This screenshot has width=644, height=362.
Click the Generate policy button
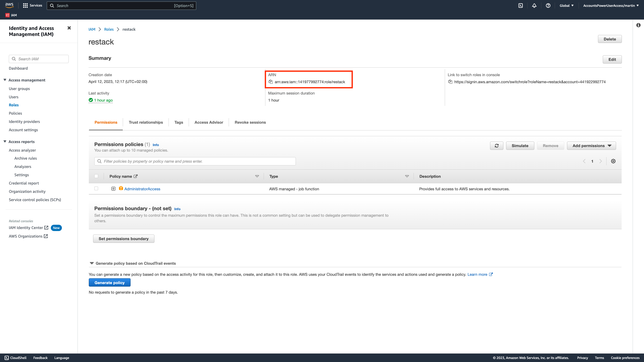pos(109,282)
